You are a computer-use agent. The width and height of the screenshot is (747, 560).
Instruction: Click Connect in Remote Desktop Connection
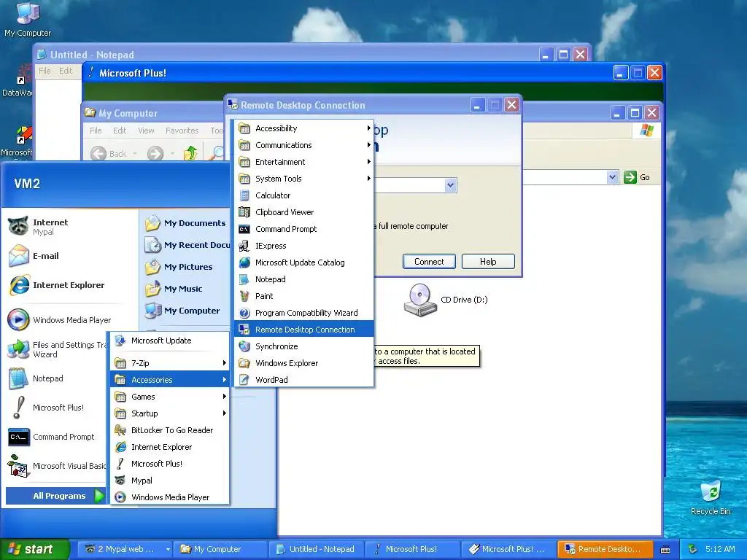pos(429,262)
